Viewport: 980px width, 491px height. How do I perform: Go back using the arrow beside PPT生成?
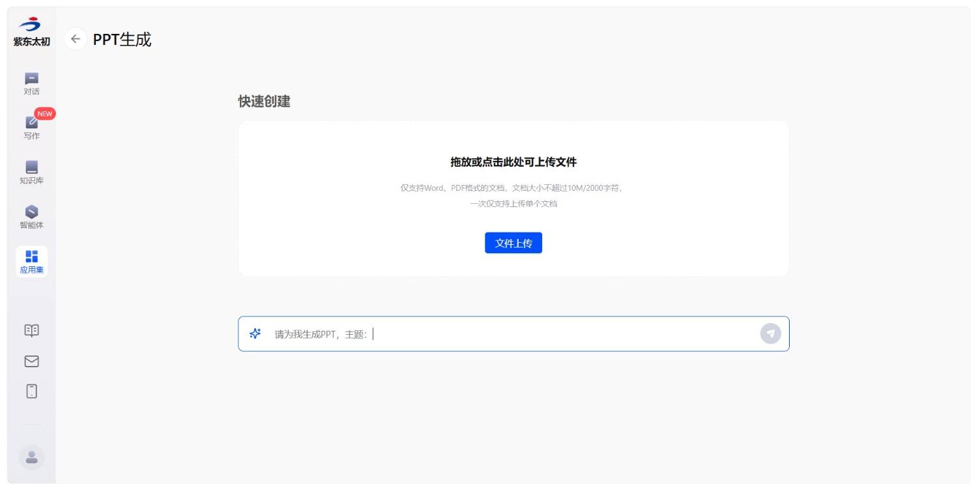(x=76, y=39)
